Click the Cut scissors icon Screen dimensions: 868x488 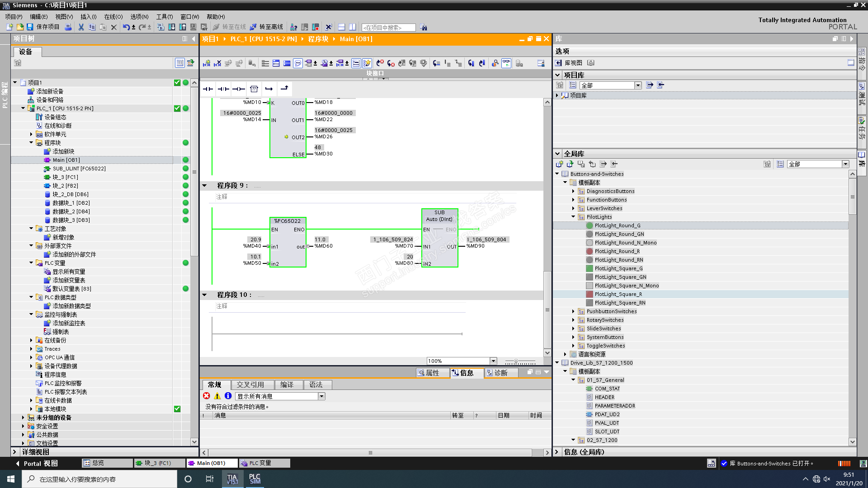click(81, 27)
